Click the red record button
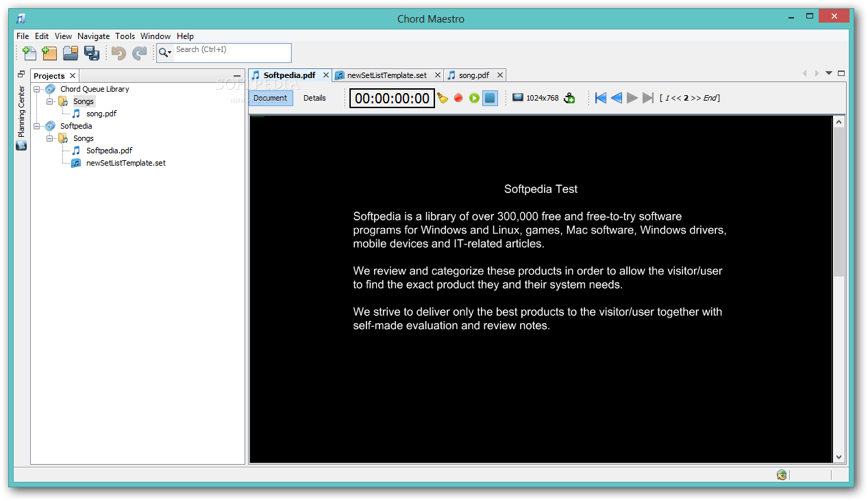The image size is (868, 501). [458, 99]
